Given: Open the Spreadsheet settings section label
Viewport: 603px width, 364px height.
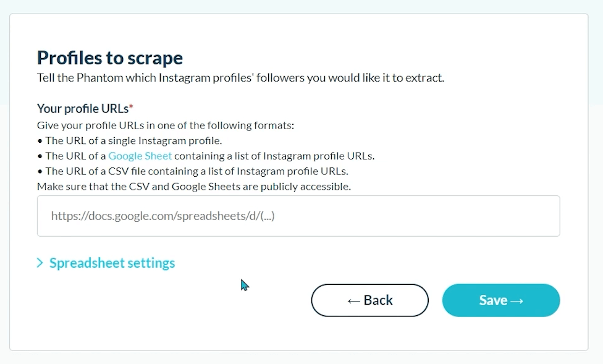Looking at the screenshot, I should pos(112,263).
